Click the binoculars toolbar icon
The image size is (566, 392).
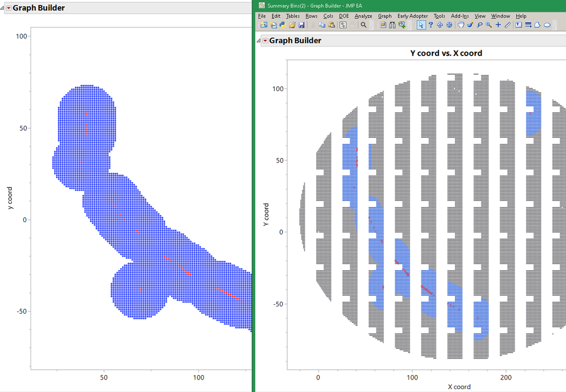tap(393, 25)
